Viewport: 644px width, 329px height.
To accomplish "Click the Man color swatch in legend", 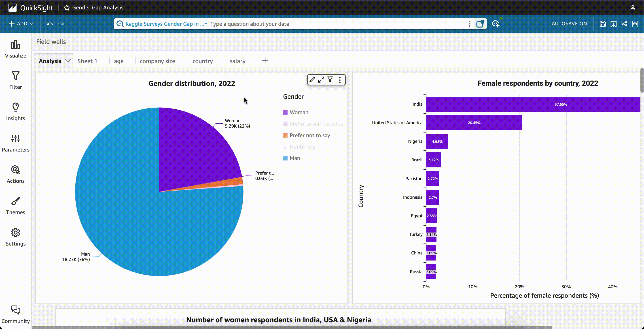I will click(x=285, y=158).
